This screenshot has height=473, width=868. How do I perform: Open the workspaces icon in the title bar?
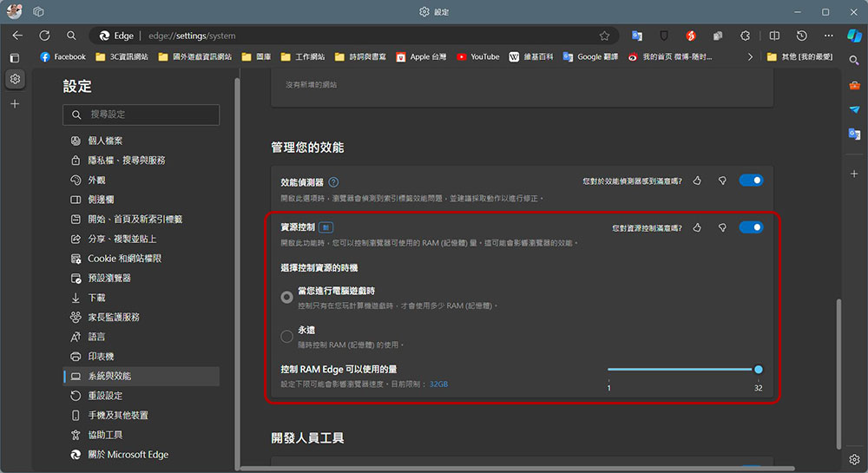click(x=38, y=11)
